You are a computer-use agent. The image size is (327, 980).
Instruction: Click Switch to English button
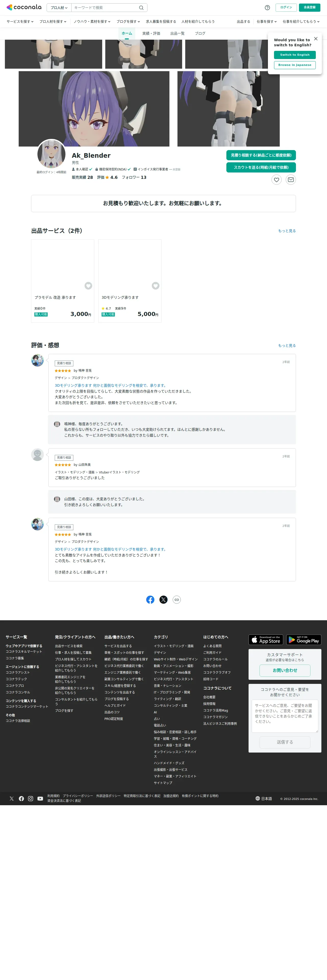click(x=295, y=55)
